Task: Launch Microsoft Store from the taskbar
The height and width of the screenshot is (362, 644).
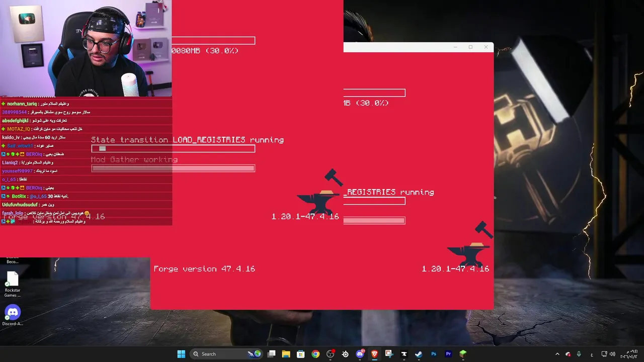Action: (301, 354)
